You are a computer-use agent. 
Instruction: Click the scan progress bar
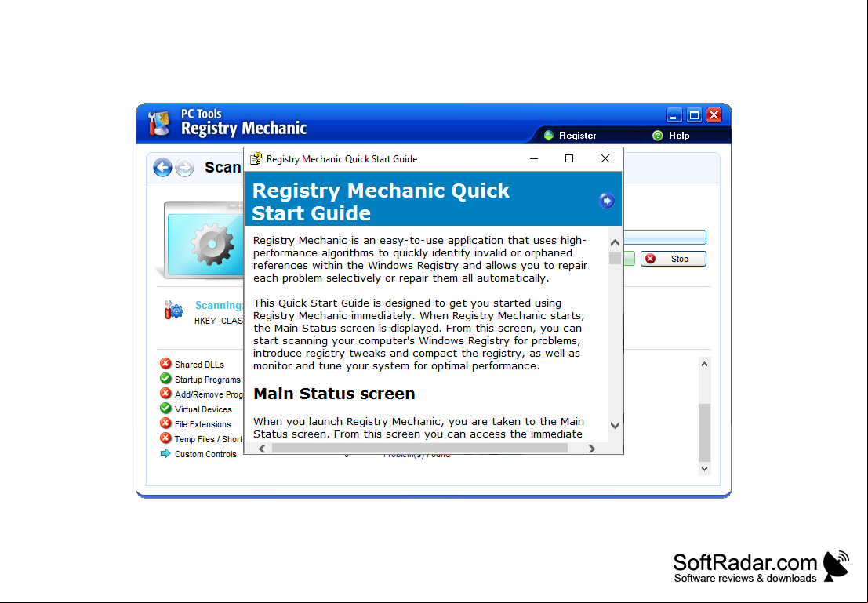[664, 238]
